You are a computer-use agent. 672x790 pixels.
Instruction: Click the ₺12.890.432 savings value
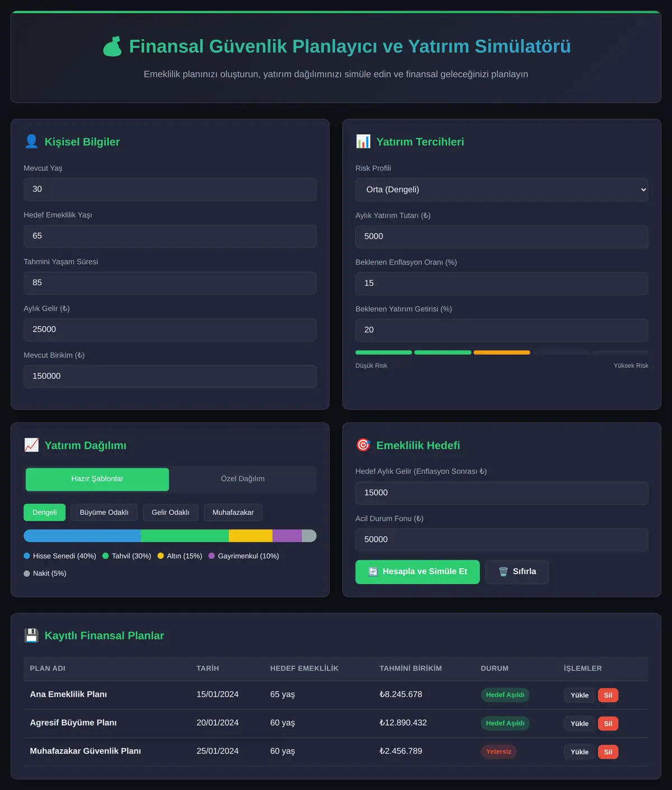[403, 723]
